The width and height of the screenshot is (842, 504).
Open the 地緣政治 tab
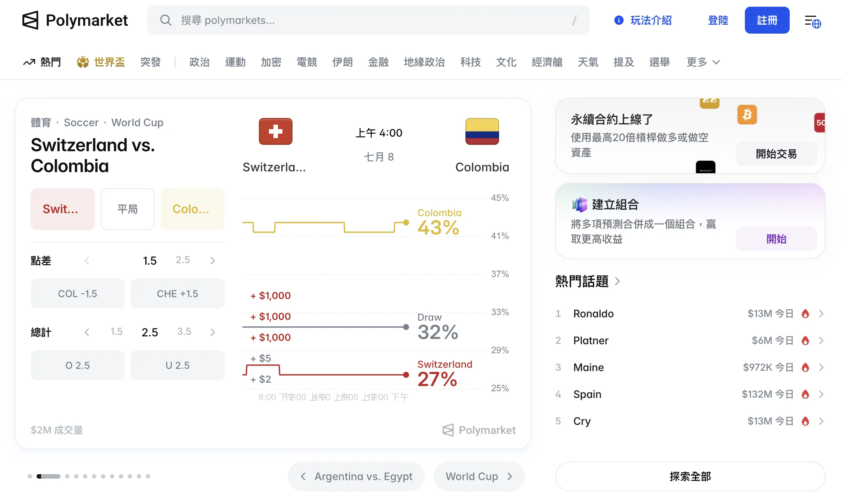point(424,62)
